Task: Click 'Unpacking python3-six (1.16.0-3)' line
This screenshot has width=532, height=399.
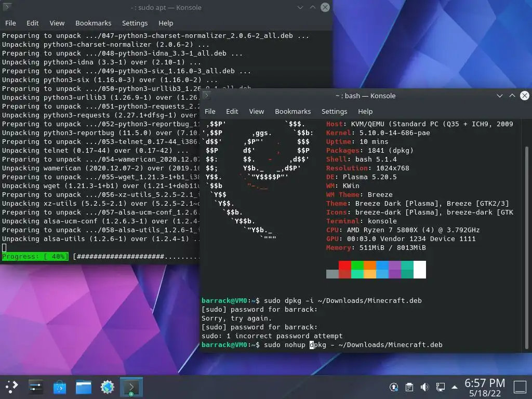Action: (110, 79)
